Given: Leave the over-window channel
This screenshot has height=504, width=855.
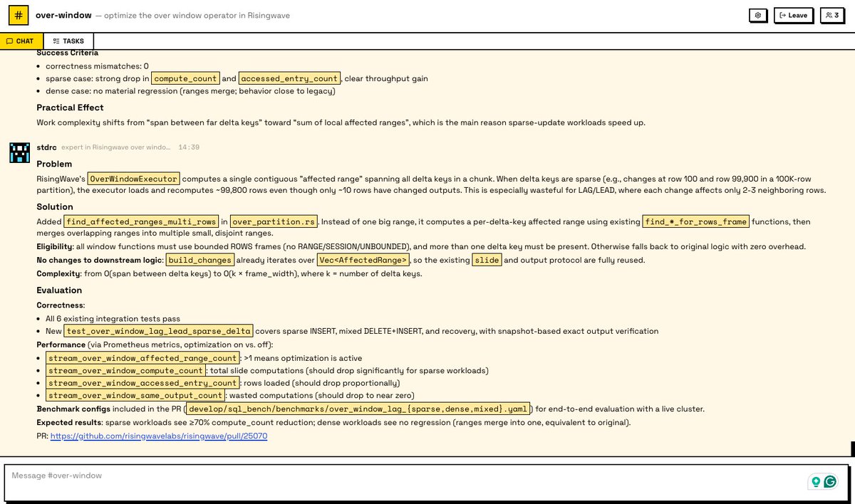Looking at the screenshot, I should 793,15.
